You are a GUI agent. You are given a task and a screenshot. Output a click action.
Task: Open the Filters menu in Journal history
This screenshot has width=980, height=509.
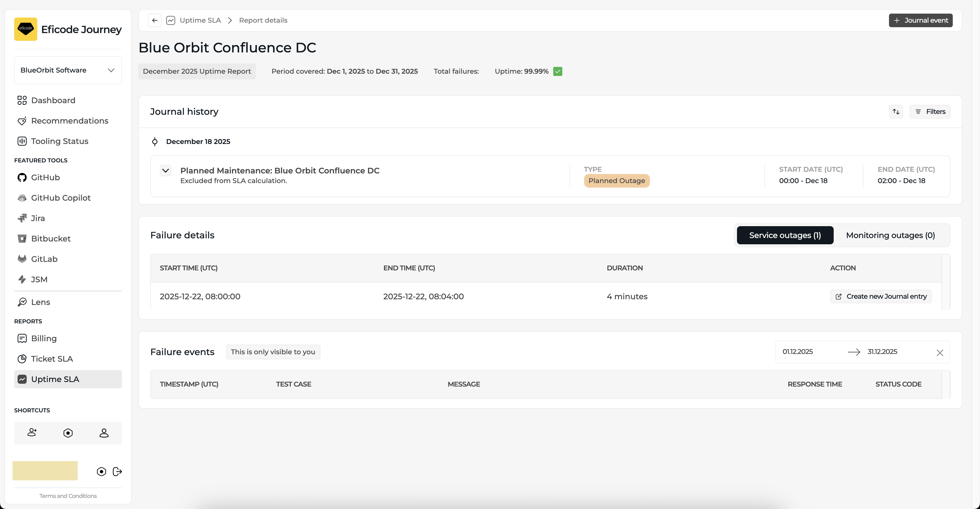[930, 111]
